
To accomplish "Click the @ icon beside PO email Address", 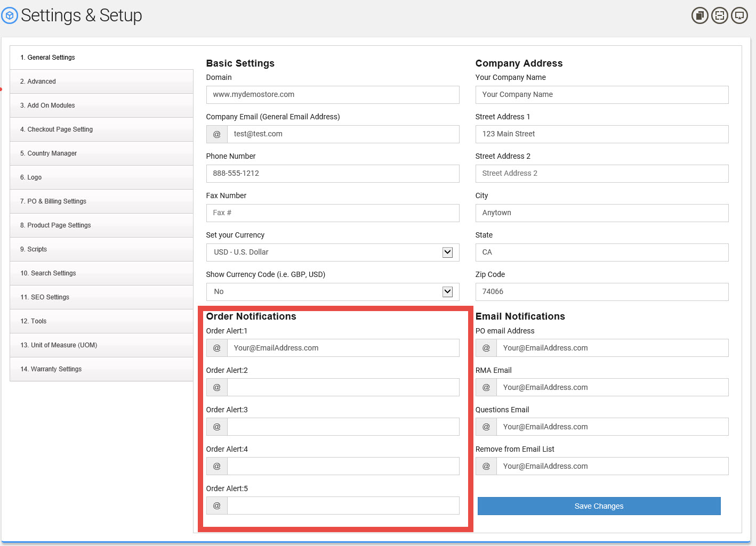I will [x=486, y=348].
